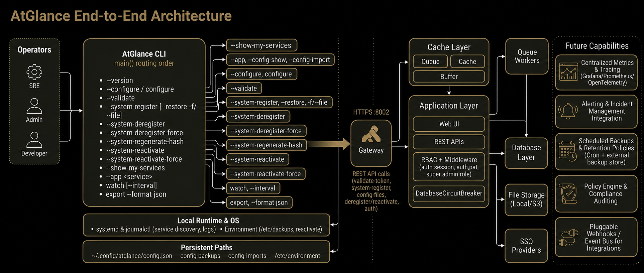Image resolution: width=644 pixels, height=273 pixels.
Task: Select the Policy Engine shield icon
Action: pyautogui.click(x=568, y=193)
